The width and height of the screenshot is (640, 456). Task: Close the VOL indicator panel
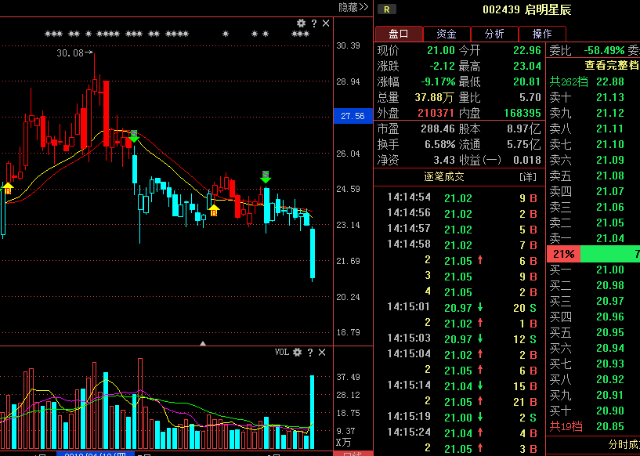click(x=322, y=352)
